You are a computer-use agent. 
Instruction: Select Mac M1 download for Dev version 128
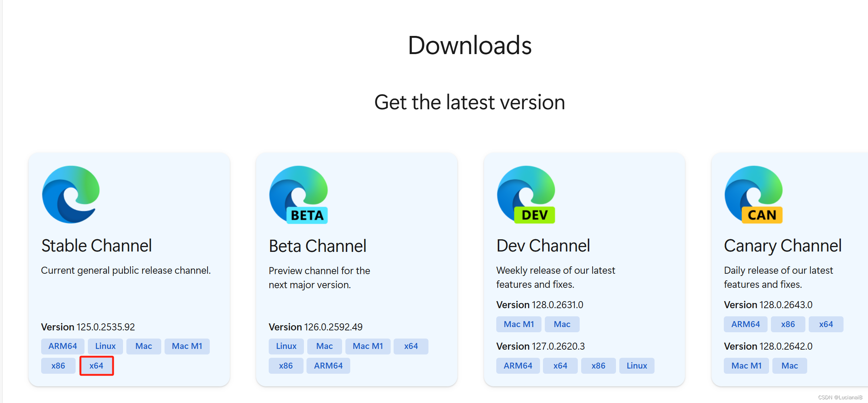point(519,324)
